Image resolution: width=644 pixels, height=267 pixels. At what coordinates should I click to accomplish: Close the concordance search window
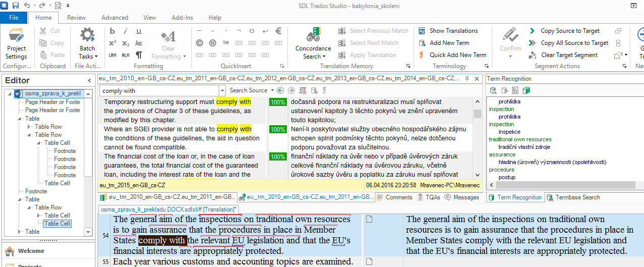(x=477, y=79)
